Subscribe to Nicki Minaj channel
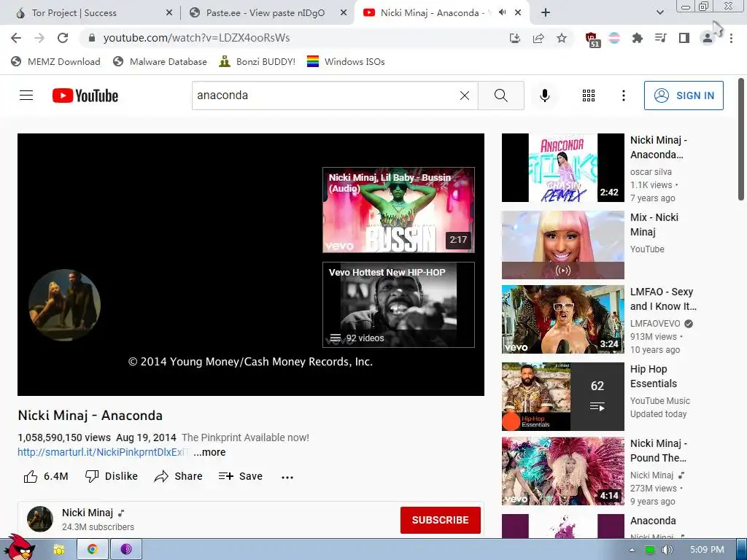 pyautogui.click(x=440, y=520)
